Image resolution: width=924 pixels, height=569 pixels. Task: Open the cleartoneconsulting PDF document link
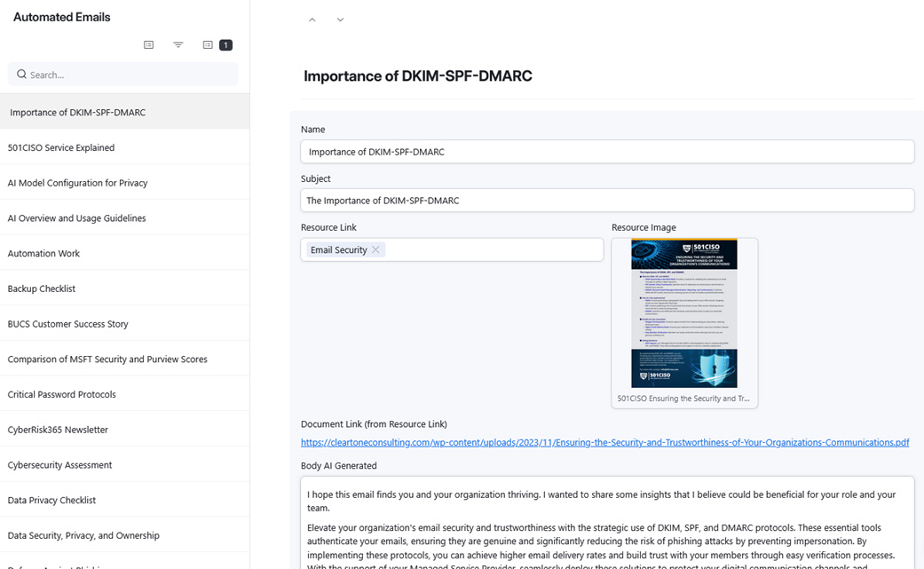point(604,442)
